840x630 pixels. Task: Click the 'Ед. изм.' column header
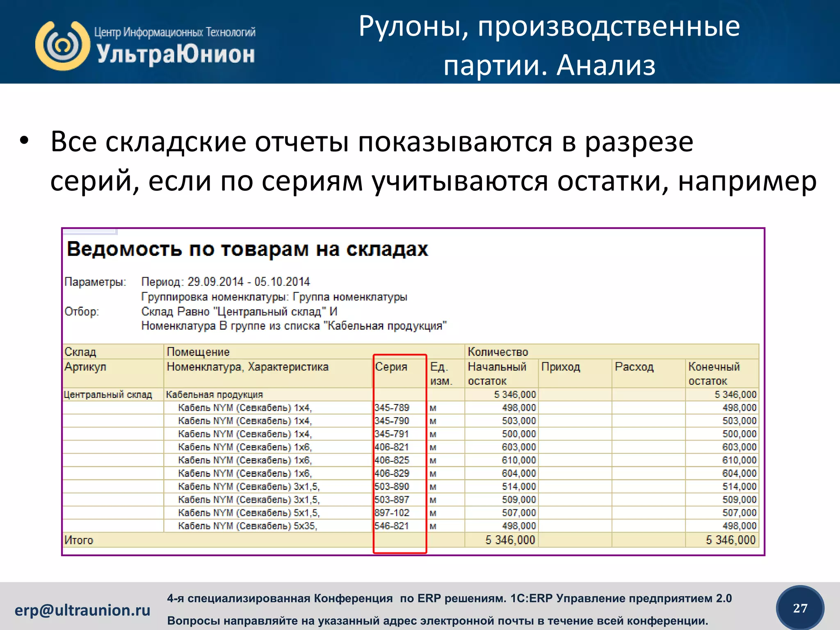click(441, 374)
